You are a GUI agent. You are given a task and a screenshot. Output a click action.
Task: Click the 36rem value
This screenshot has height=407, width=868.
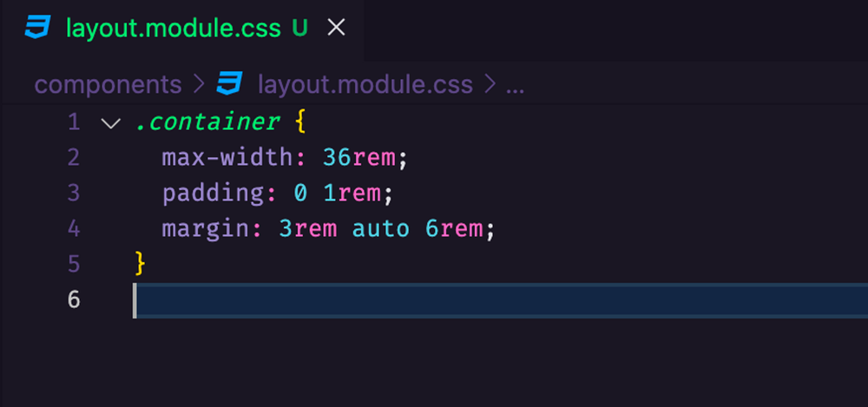tap(359, 158)
